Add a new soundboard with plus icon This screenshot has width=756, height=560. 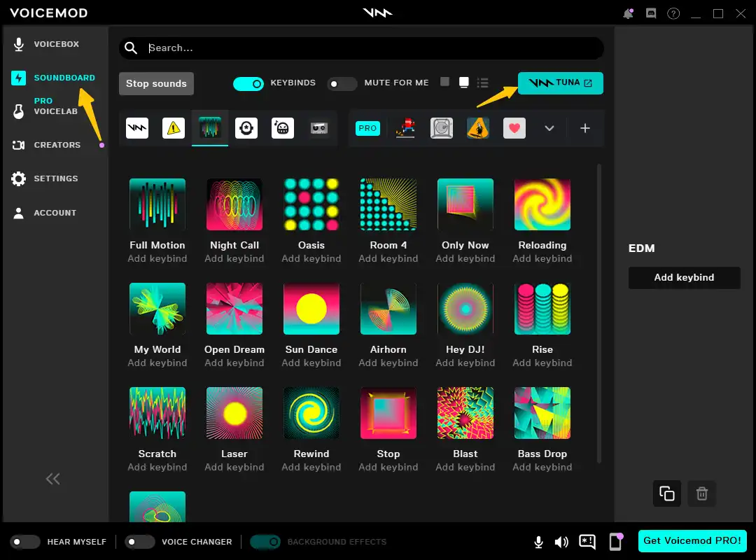click(584, 128)
